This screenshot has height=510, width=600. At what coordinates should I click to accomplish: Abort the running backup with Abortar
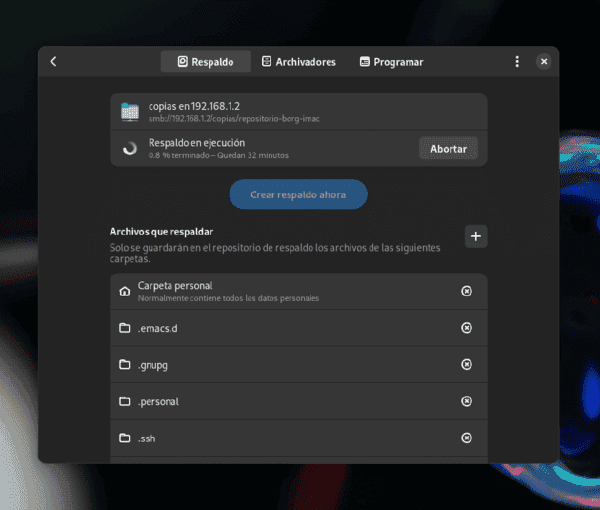tap(448, 148)
